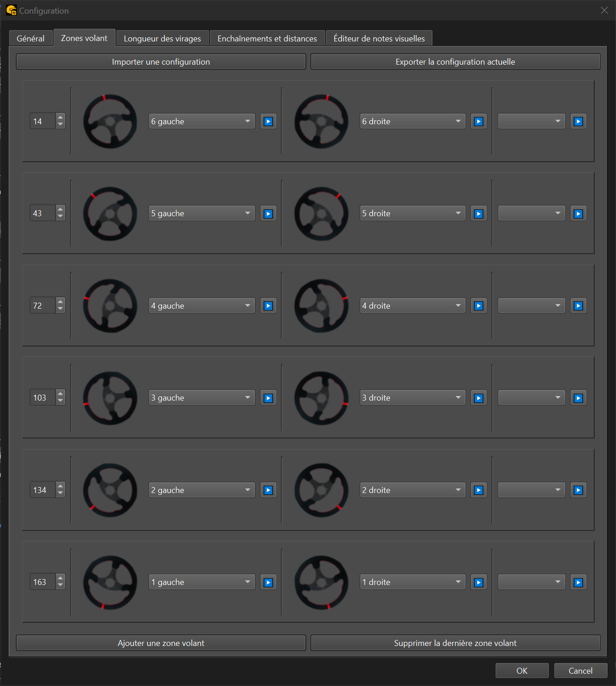Open the Longueur des virages tab

pos(162,39)
